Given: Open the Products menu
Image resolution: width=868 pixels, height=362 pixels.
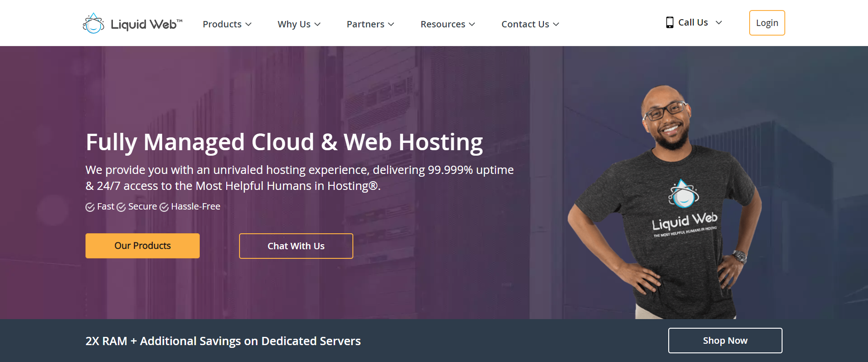Looking at the screenshot, I should 227,24.
